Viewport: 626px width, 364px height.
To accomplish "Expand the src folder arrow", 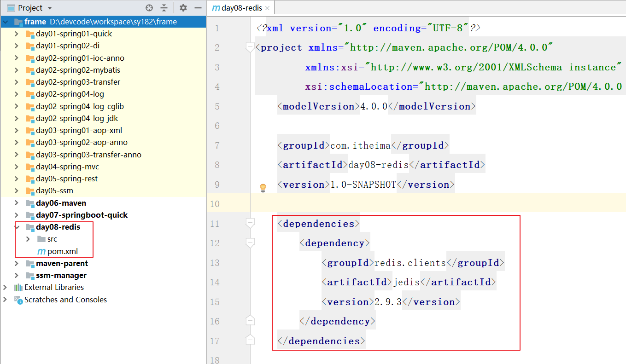I will [x=28, y=239].
